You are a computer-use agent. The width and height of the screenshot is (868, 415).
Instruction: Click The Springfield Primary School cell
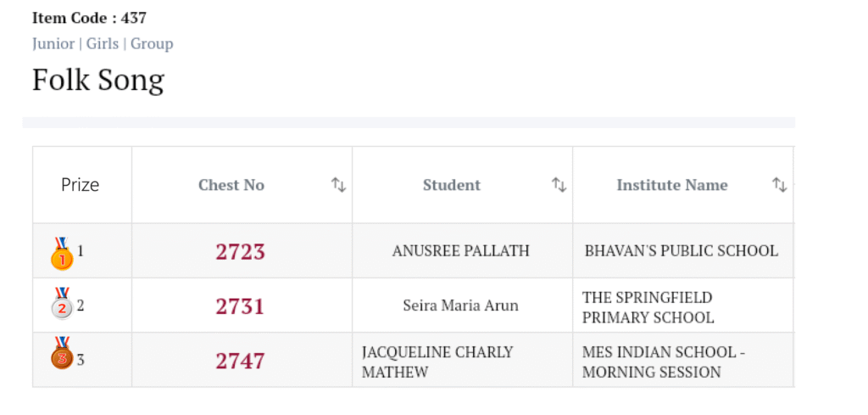[x=648, y=307]
